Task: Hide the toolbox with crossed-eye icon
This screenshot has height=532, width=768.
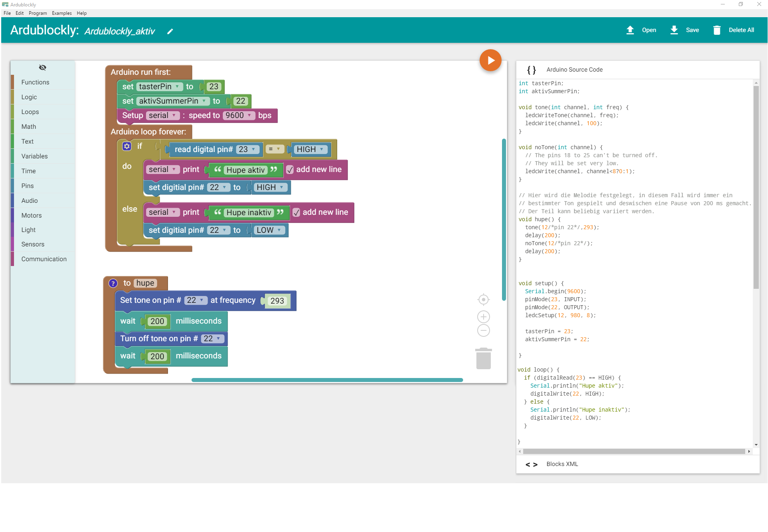Action: (x=42, y=68)
